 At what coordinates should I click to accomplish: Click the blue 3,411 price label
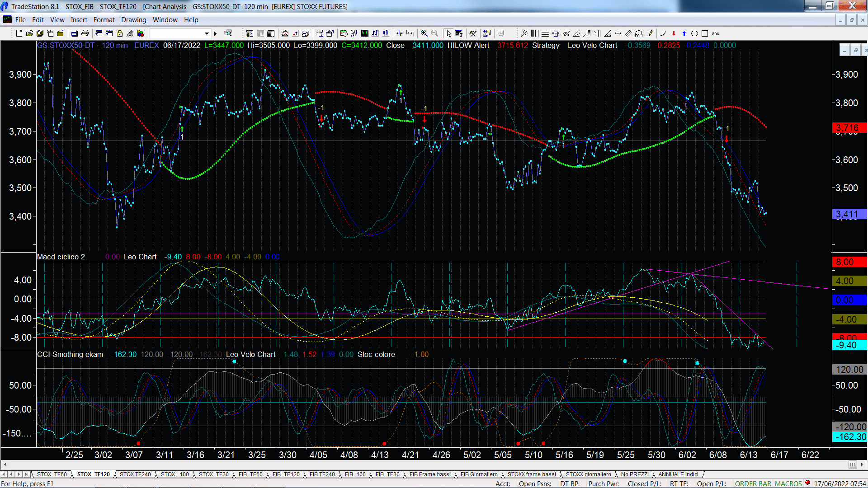pyautogui.click(x=849, y=215)
